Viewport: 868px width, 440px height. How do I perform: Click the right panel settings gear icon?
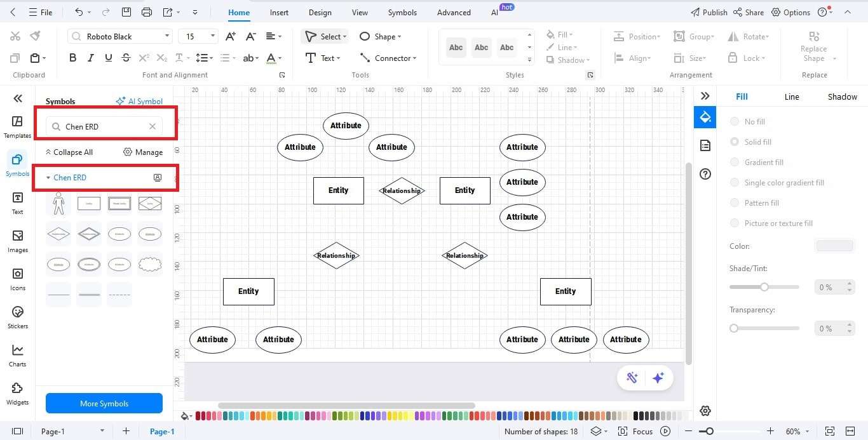point(705,411)
